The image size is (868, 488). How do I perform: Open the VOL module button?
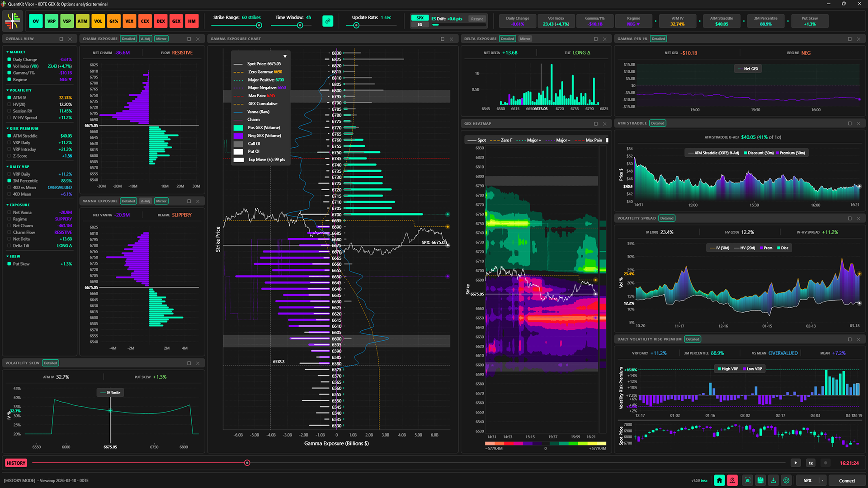98,21
